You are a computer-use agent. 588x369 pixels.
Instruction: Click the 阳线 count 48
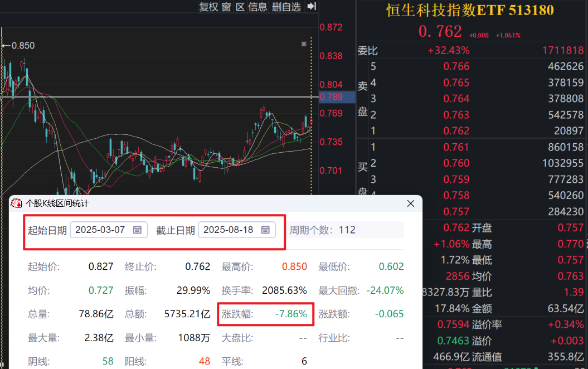pyautogui.click(x=205, y=361)
